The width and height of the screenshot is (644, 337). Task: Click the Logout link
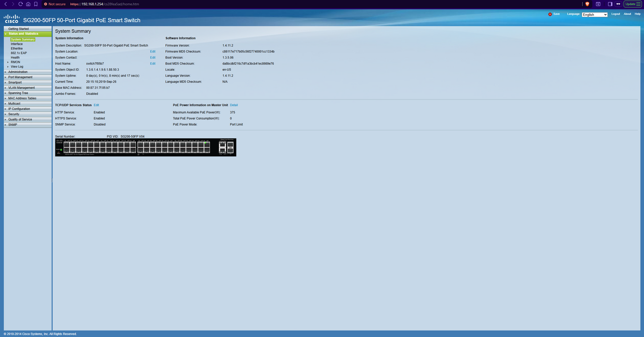point(616,14)
